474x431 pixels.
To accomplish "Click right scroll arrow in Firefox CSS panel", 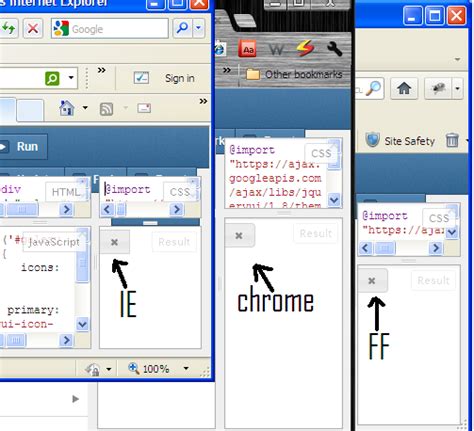I will tap(435, 248).
